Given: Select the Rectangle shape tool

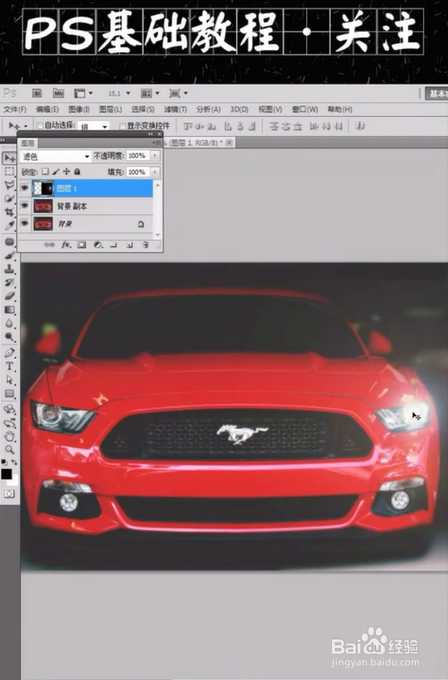Looking at the screenshot, I should click(9, 394).
